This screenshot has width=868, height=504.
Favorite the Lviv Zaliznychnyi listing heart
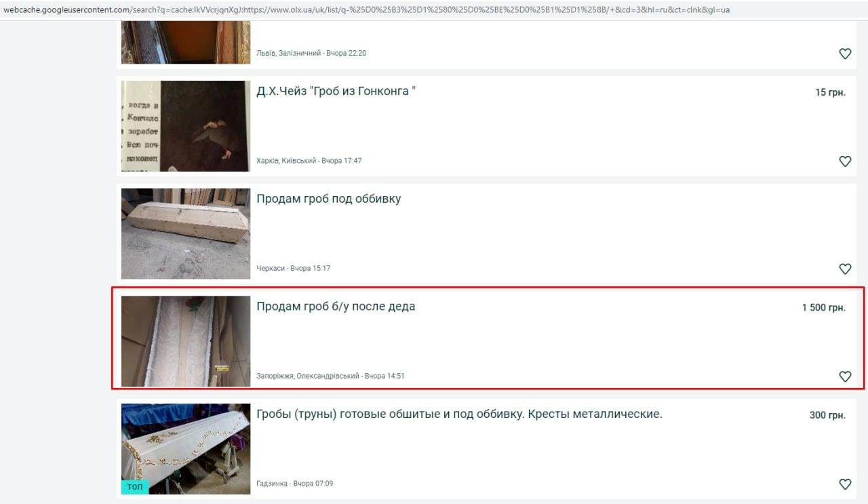[x=845, y=54]
